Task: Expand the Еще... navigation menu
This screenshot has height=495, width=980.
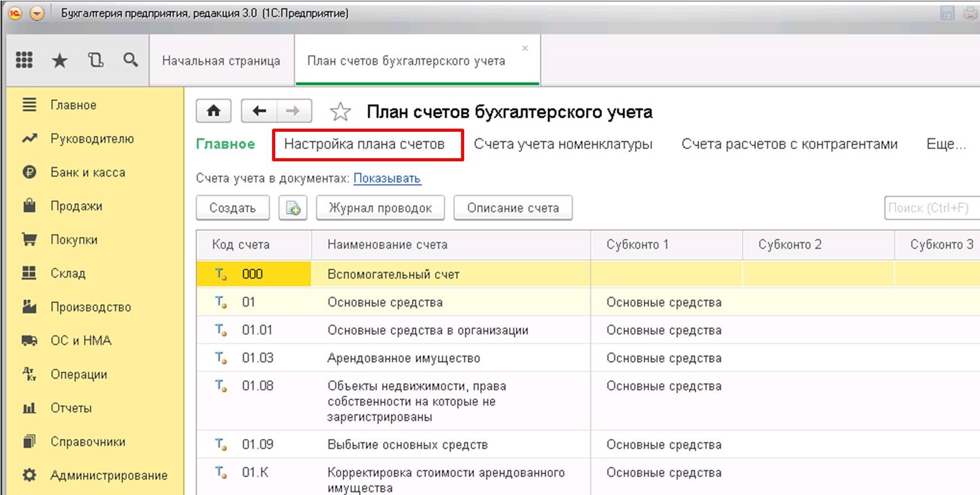Action: click(946, 144)
